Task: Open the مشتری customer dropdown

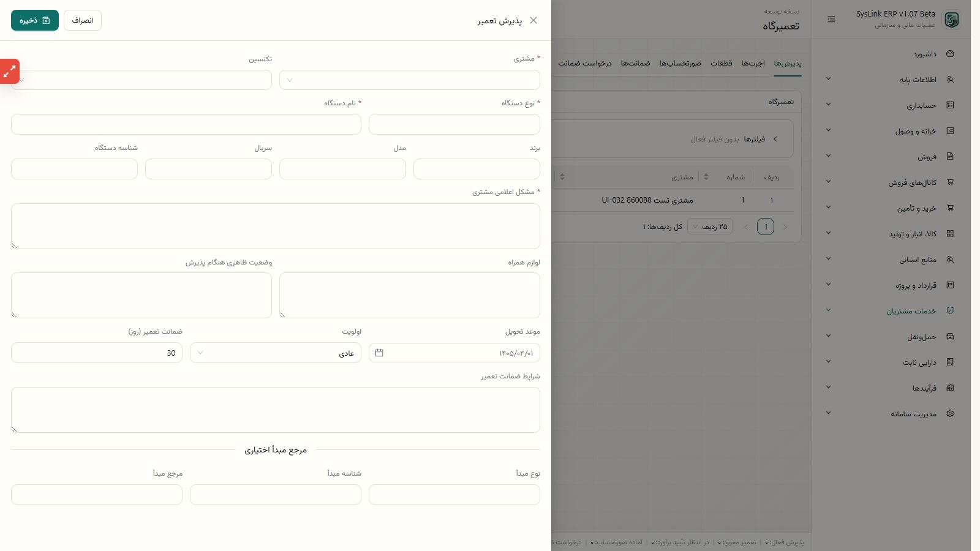Action: pos(410,80)
